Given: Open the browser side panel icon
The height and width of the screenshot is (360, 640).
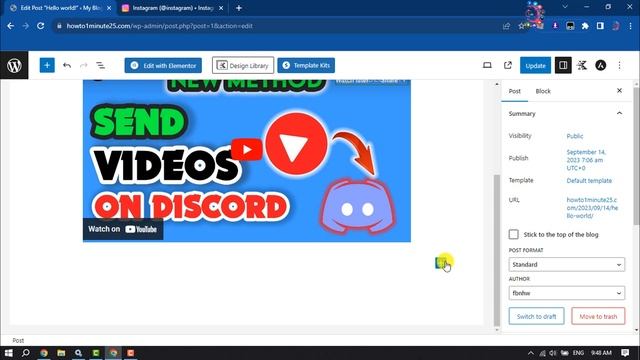Looking at the screenshot, I should click(600, 26).
